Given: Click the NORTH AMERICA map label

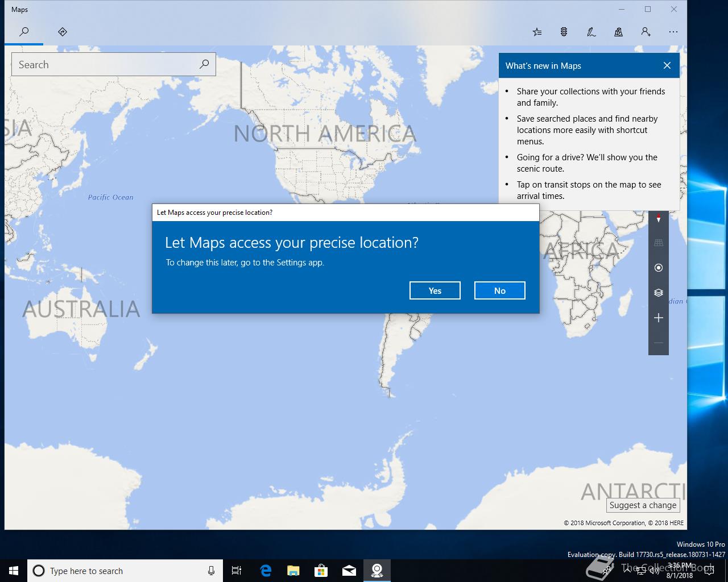Looking at the screenshot, I should 325,134.
